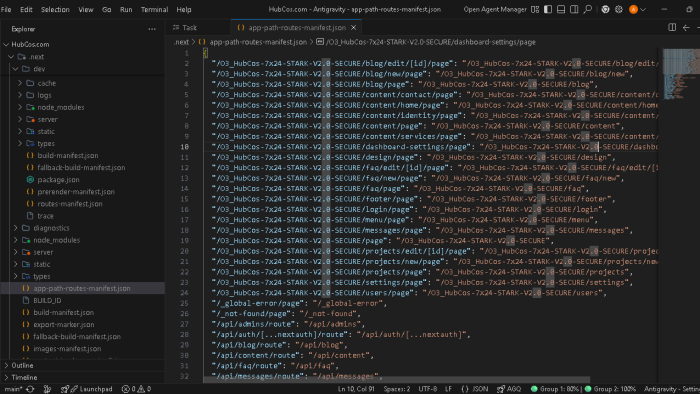Screen dimensions: 700x394
Task: Click the "/_not-found/page" key on line 26
Action: (x=251, y=314)
